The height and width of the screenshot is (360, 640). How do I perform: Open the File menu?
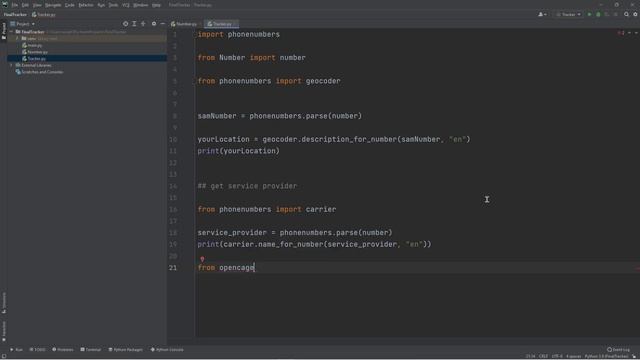click(15, 5)
